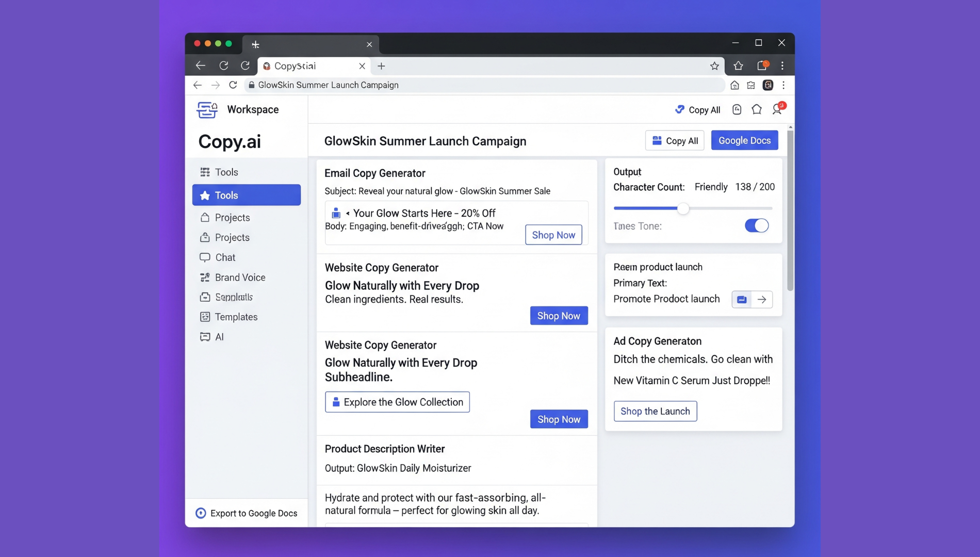Viewport: 980px width, 557px height.
Task: Click the reload icon beside the address bar
Action: pos(233,85)
